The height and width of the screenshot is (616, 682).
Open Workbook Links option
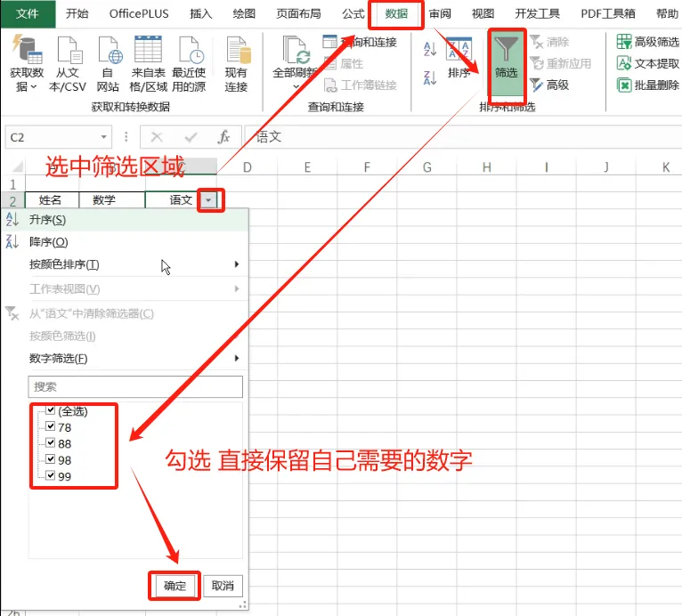click(361, 85)
